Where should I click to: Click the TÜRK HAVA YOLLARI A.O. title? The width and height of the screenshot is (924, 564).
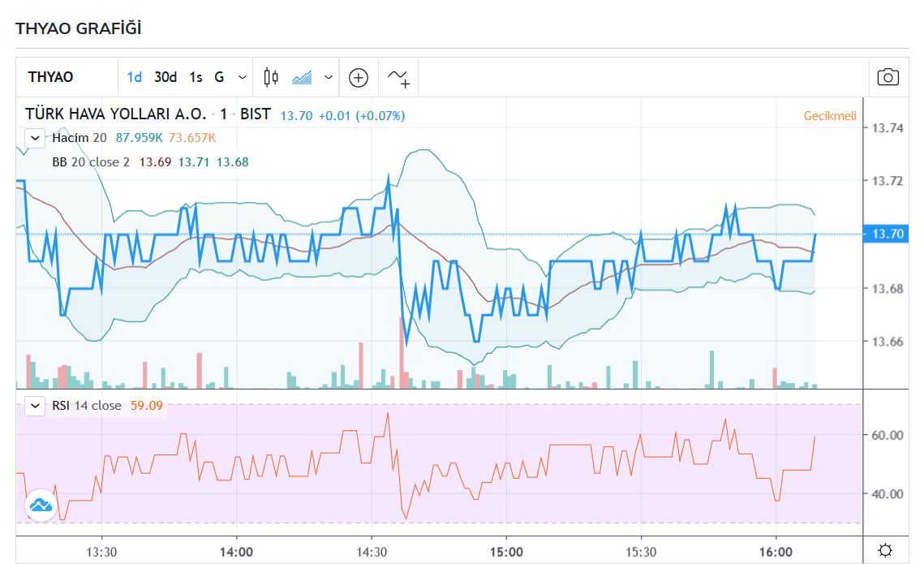(115, 114)
